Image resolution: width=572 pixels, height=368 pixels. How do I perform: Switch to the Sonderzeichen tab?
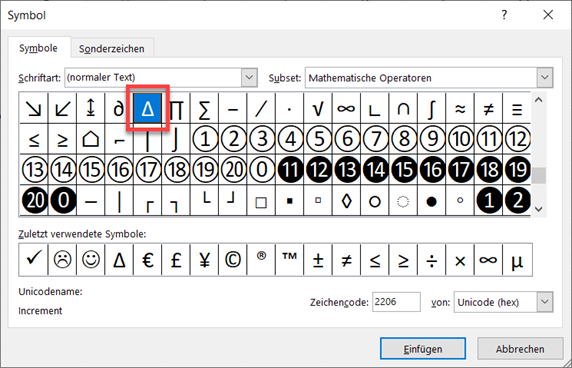(x=112, y=49)
